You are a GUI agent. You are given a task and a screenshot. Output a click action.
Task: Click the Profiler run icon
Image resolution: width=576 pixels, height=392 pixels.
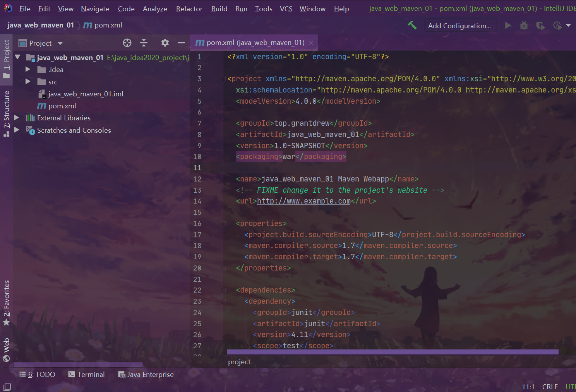[x=557, y=26]
